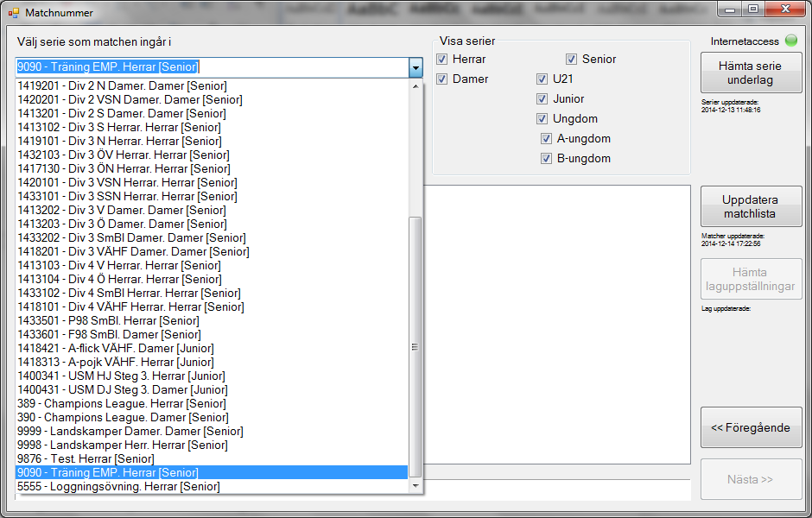Select 1413201 - Div 2 S Damer
The image size is (812, 518).
212,114
